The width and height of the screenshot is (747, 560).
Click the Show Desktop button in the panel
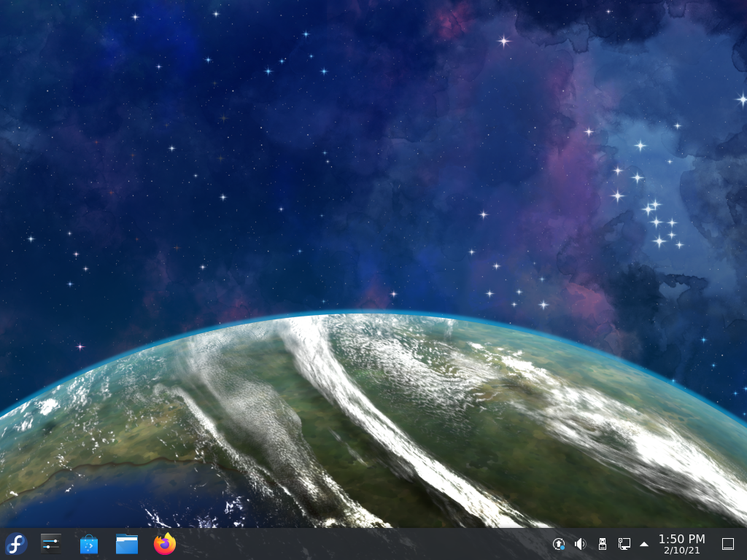[x=728, y=544]
